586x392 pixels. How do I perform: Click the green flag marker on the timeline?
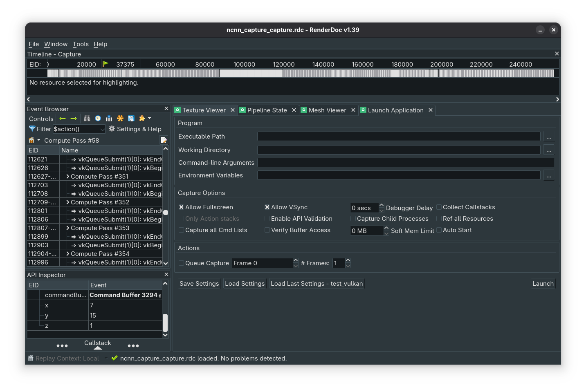click(x=106, y=64)
